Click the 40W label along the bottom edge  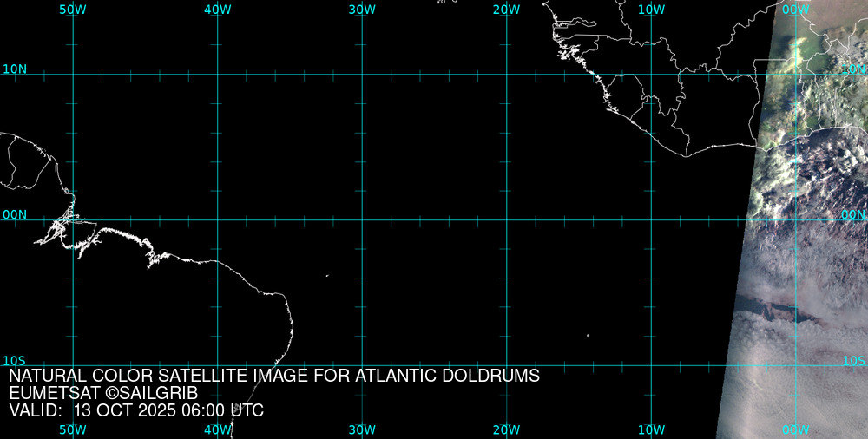(x=217, y=429)
